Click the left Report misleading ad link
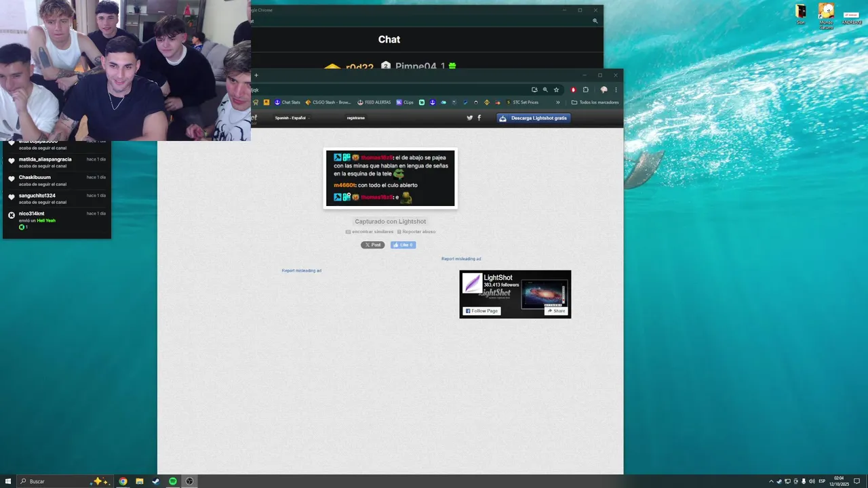The image size is (868, 488). pos(302,270)
